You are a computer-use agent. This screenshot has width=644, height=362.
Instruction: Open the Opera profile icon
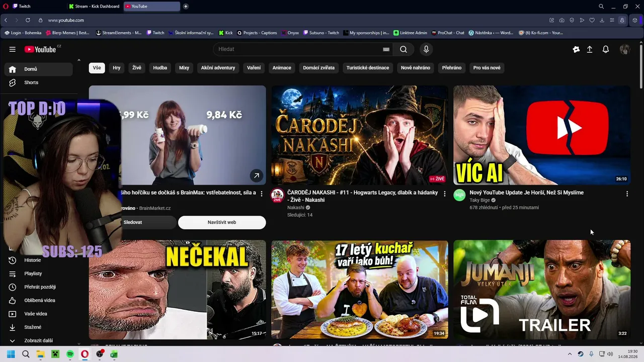click(622, 20)
